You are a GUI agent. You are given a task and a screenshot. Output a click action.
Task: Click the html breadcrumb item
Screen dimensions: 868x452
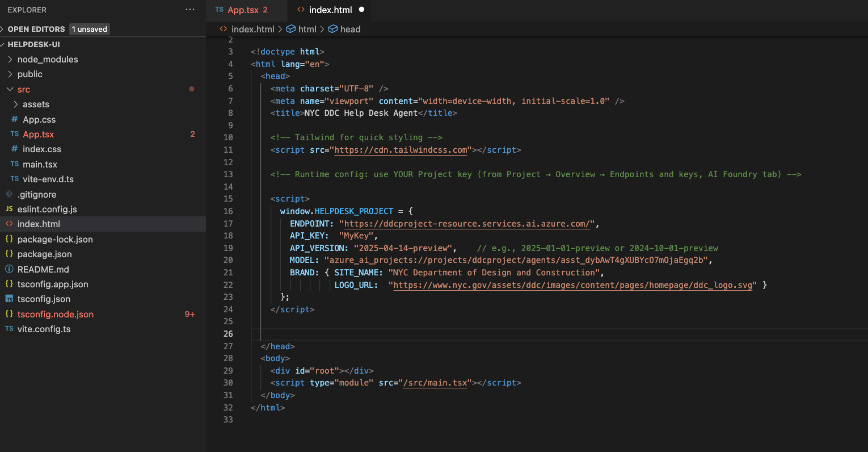point(307,29)
